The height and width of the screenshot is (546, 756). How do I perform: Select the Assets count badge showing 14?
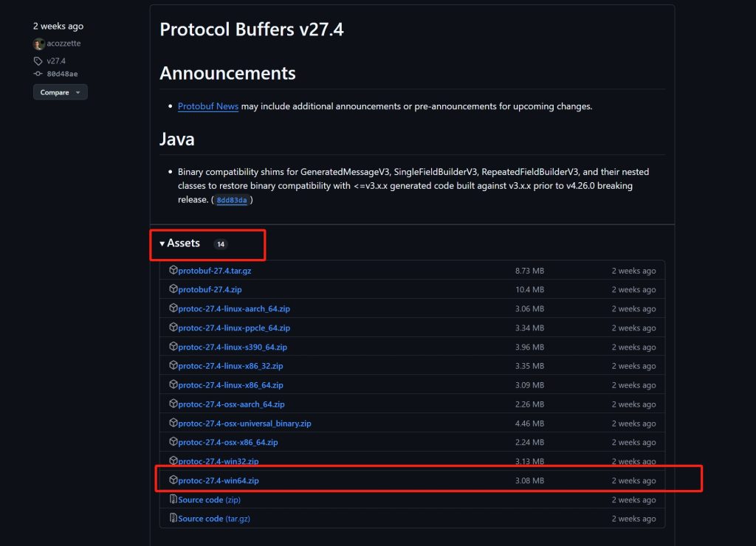pyautogui.click(x=220, y=243)
